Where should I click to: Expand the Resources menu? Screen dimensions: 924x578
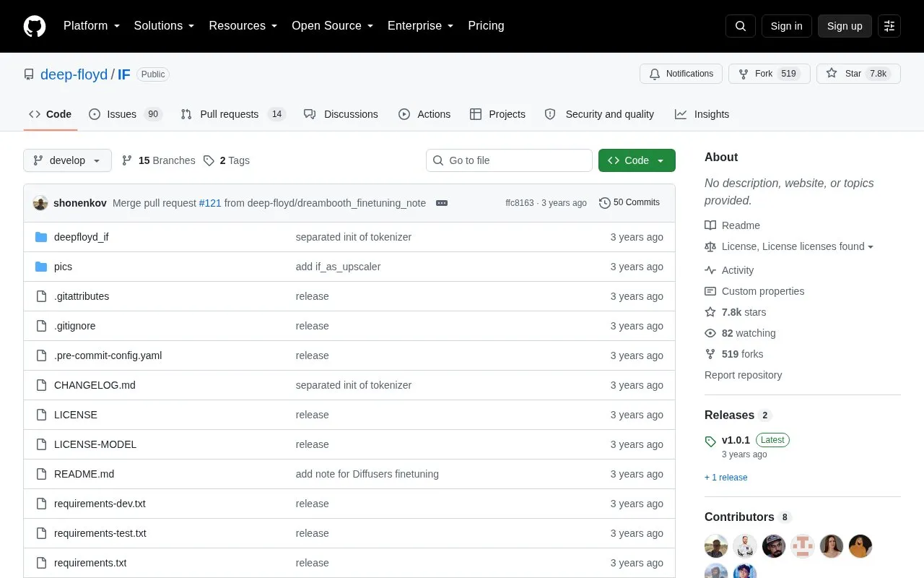click(243, 26)
